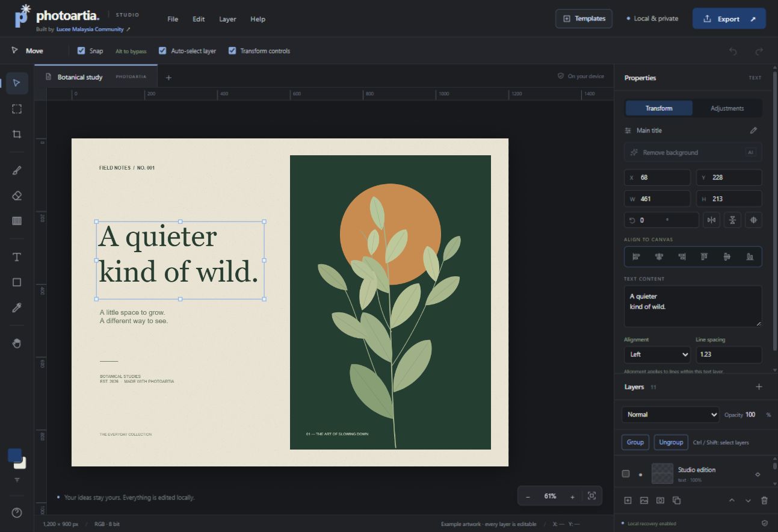Click the Export button

(x=729, y=19)
